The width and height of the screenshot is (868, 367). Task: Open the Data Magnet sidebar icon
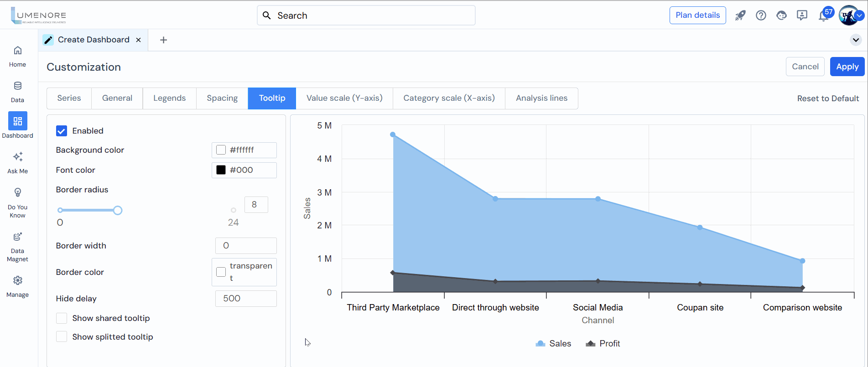[17, 237]
